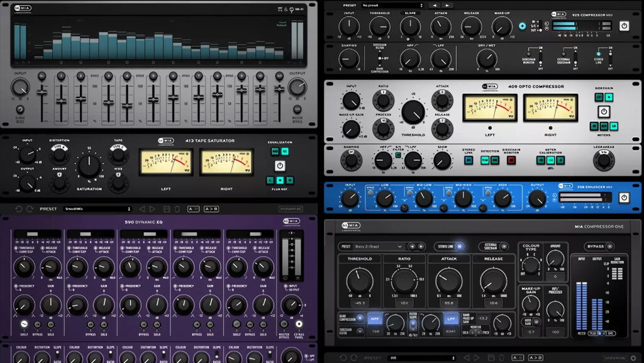The width and height of the screenshot is (644, 363).
Task: Click the Threshold knob on MIA Compressor One
Action: click(360, 281)
